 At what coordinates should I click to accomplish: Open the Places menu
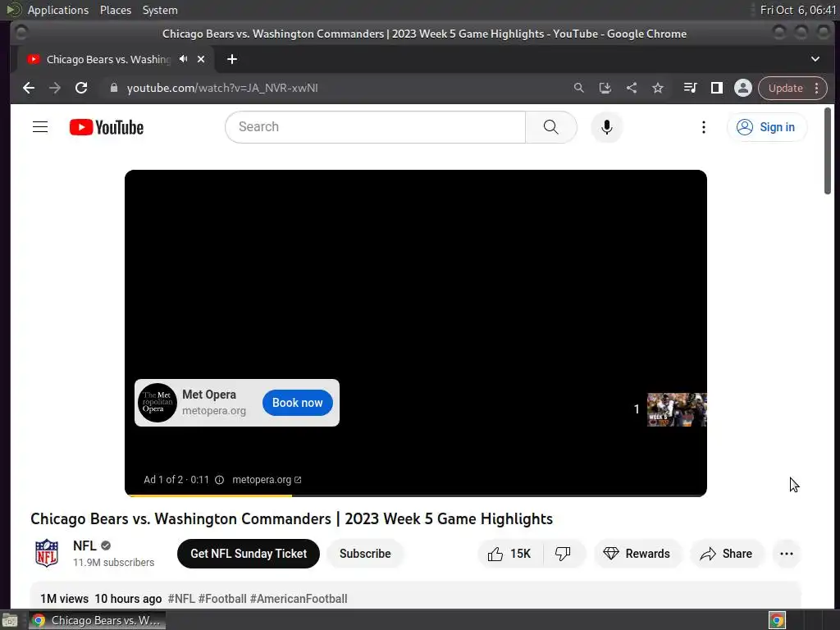click(115, 10)
